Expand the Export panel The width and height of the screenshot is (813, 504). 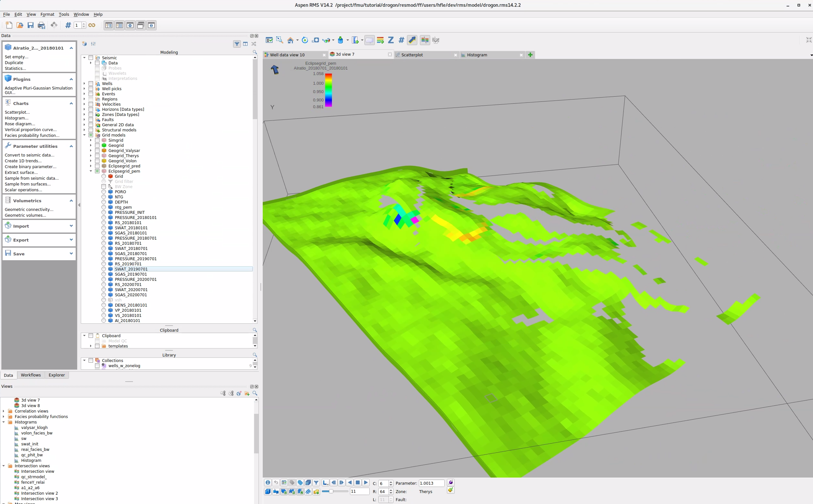tap(71, 240)
